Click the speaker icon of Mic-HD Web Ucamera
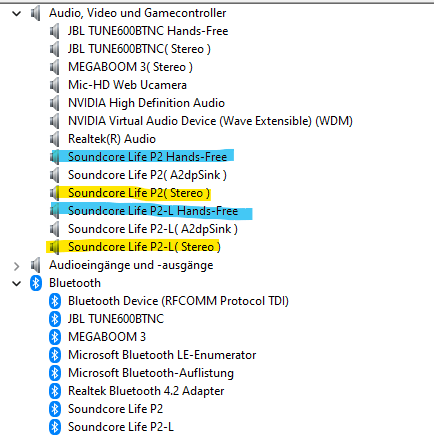The image size is (434, 438). coord(54,85)
